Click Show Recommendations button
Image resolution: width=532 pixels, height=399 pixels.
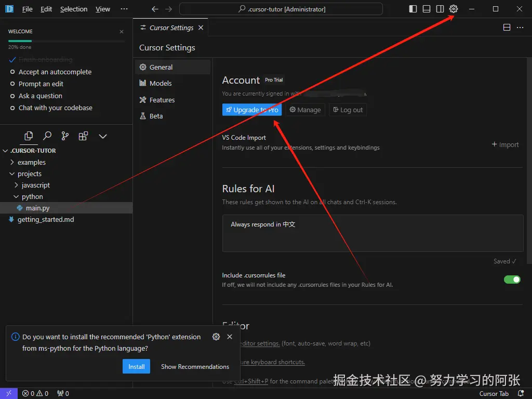pos(195,366)
